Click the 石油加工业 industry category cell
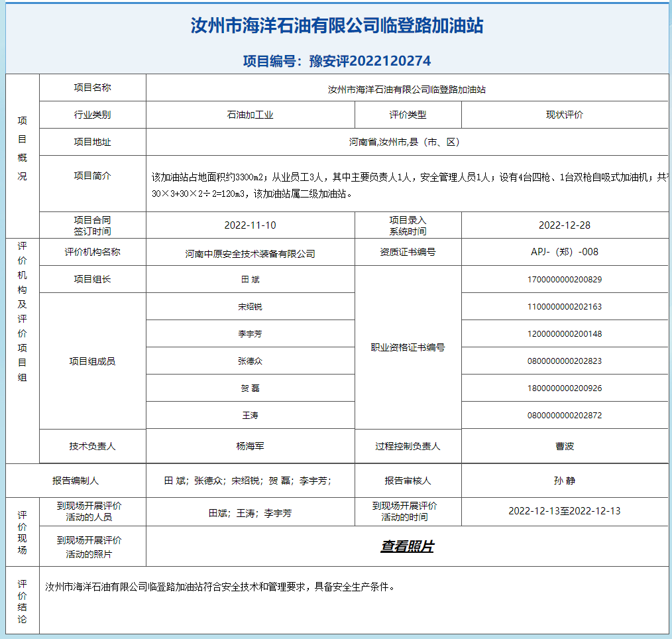This screenshot has width=672, height=639. tap(250, 115)
